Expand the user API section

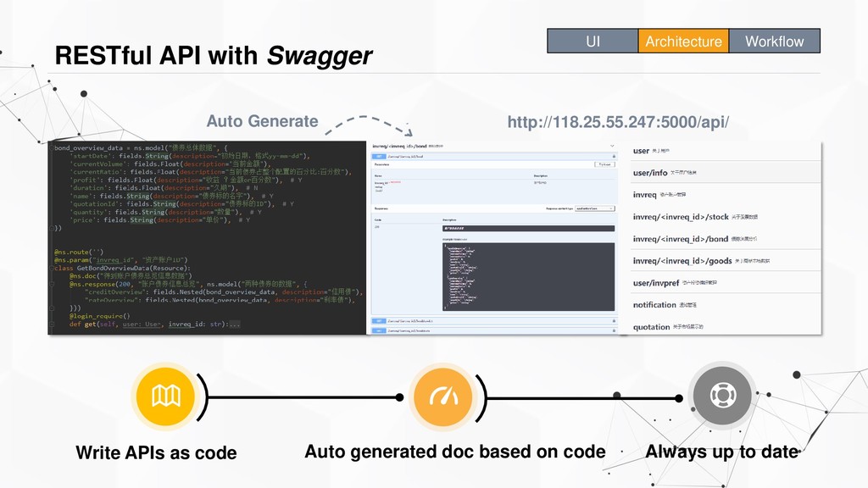726,151
